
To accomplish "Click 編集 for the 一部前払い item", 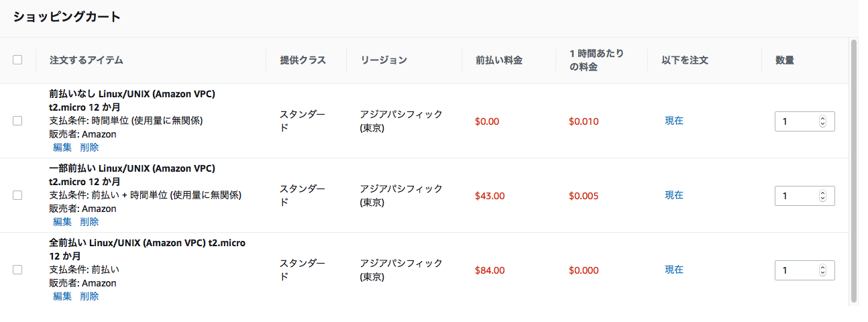I will coord(62,222).
